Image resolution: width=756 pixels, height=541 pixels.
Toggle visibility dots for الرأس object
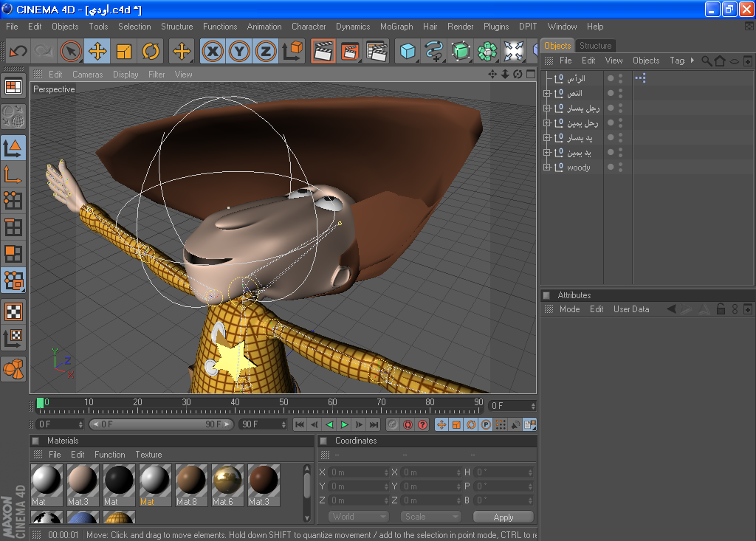pyautogui.click(x=620, y=78)
